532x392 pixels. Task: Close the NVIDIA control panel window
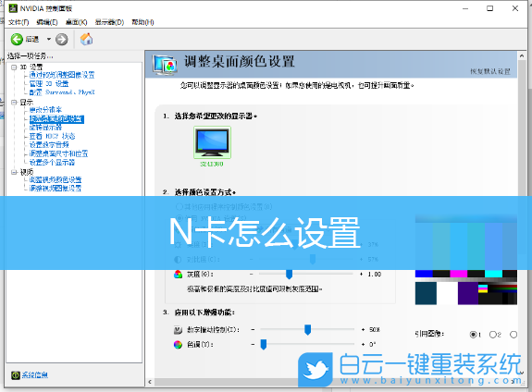coord(515,8)
